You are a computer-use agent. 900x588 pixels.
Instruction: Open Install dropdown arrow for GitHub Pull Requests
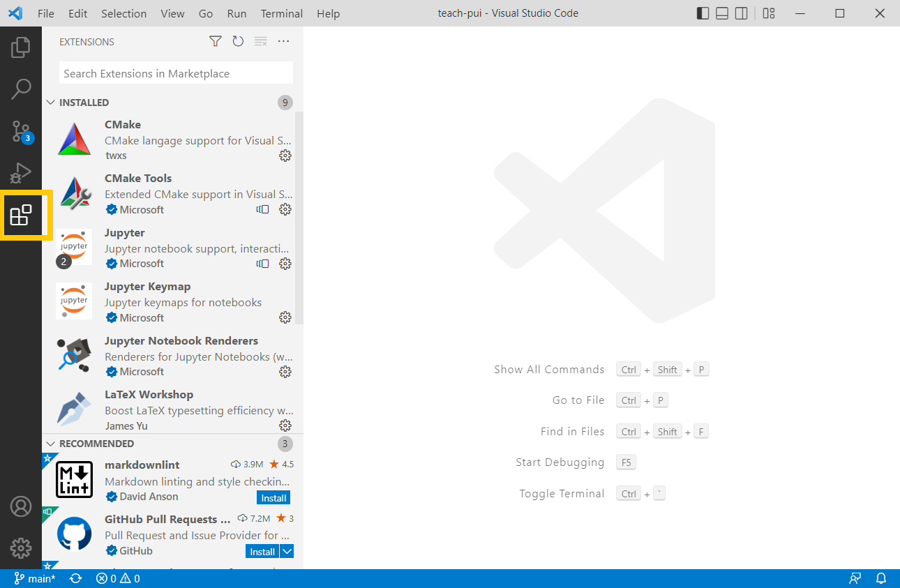287,552
